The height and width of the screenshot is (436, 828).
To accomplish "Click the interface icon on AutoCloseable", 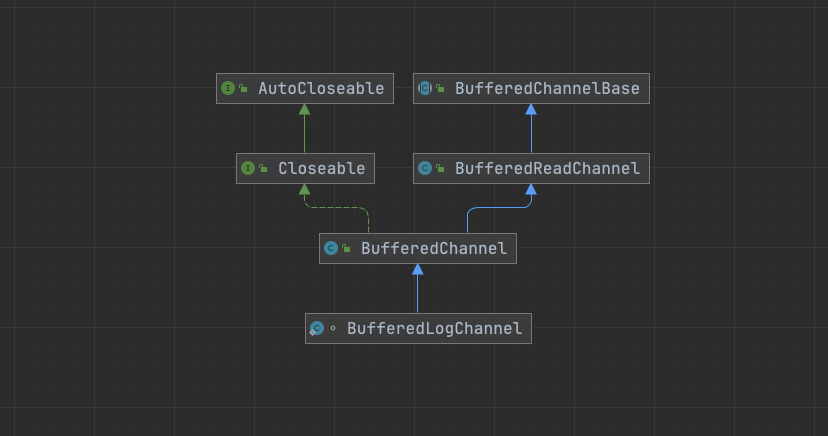I will [228, 88].
